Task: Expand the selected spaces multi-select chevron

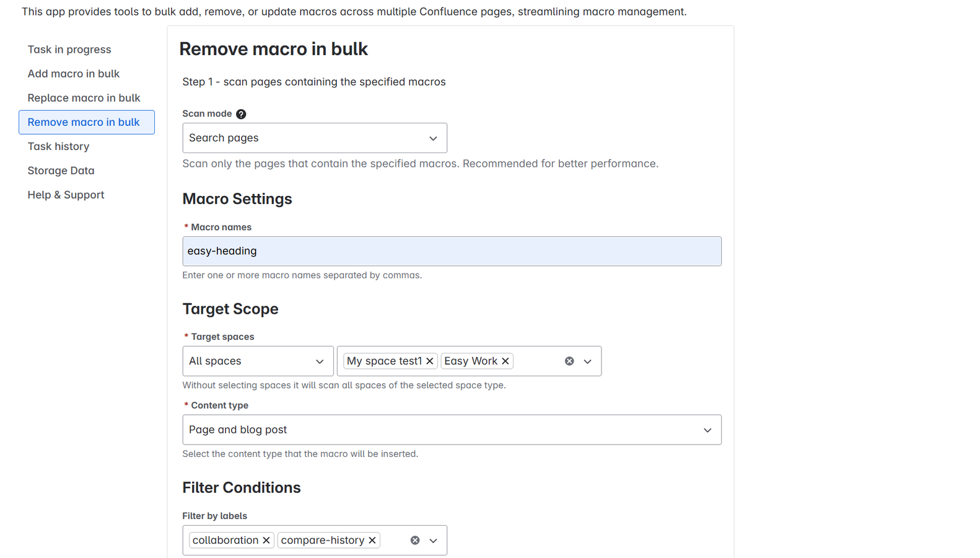Action: coord(588,361)
